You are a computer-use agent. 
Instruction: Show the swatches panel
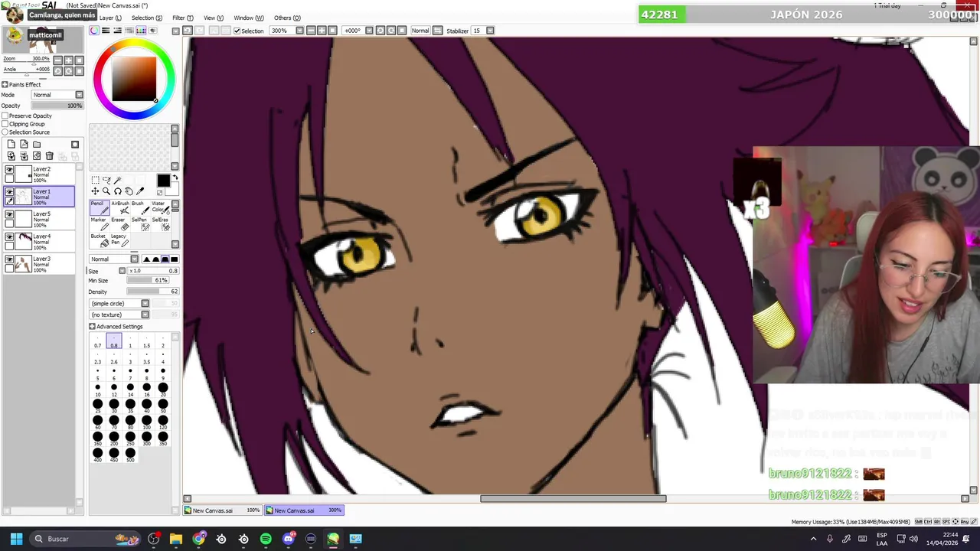[x=141, y=31]
